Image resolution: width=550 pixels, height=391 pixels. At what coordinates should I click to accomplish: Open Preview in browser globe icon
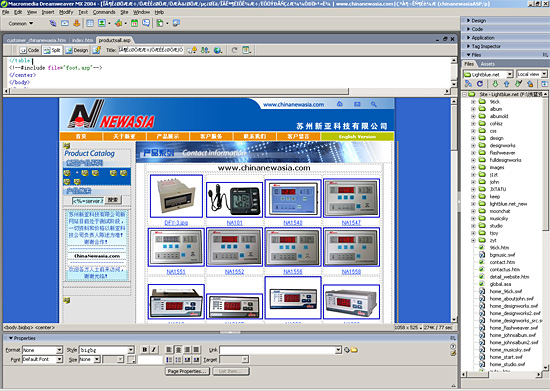(x=217, y=50)
